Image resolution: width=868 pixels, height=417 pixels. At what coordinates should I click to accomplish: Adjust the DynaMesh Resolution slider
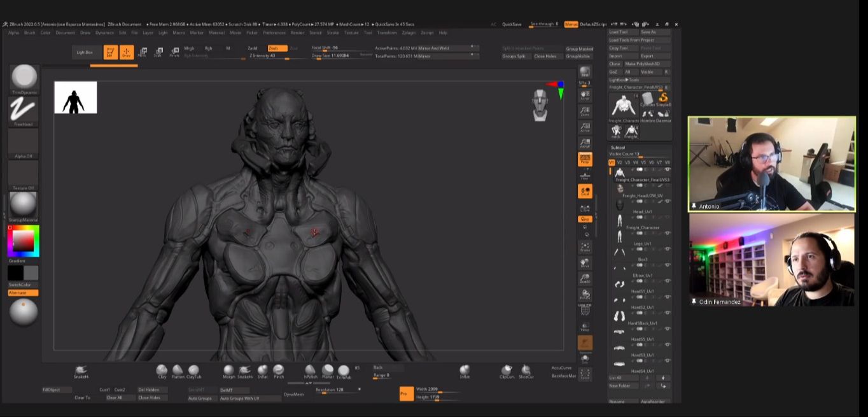(x=338, y=390)
